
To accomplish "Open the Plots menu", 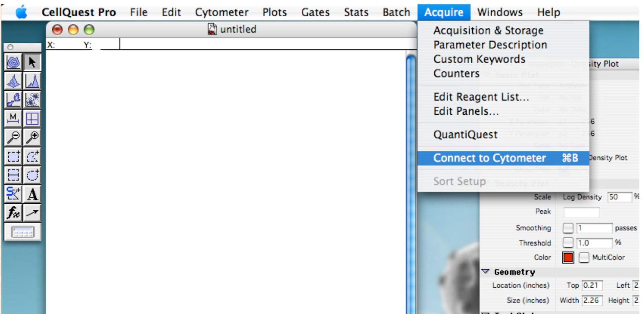I will click(275, 12).
